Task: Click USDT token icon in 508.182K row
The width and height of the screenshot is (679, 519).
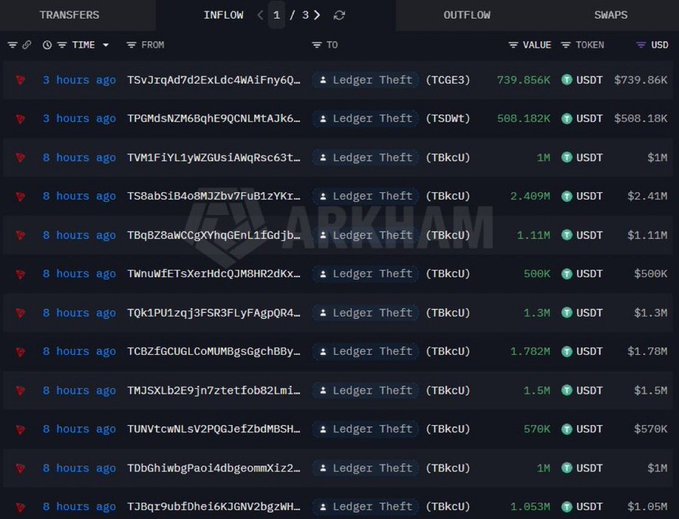Action: tap(567, 119)
